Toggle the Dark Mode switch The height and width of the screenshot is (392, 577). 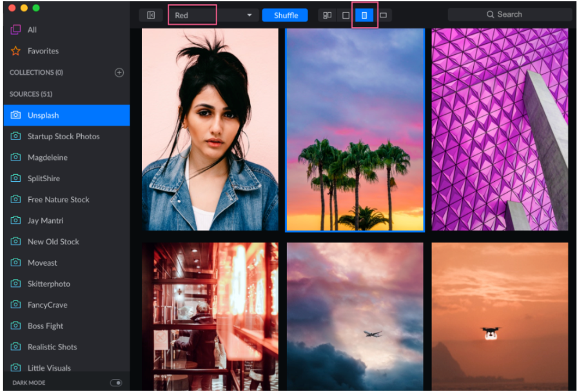click(x=116, y=383)
